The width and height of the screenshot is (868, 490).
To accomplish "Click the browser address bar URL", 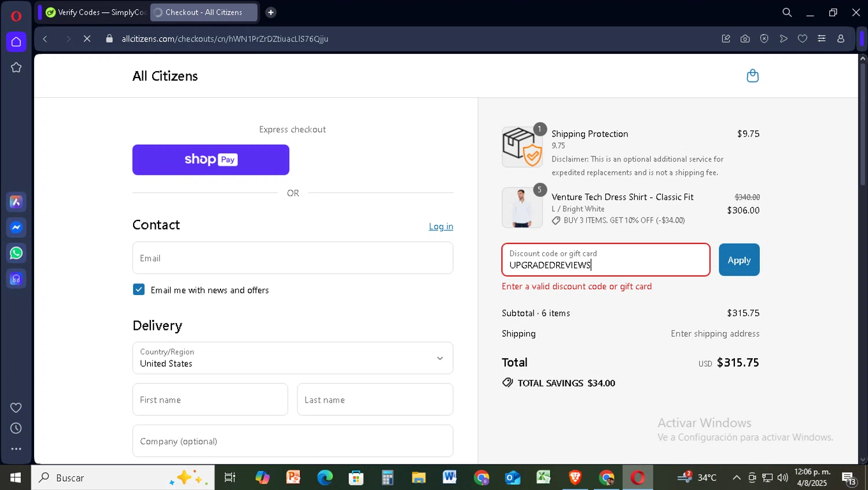I will [225, 39].
